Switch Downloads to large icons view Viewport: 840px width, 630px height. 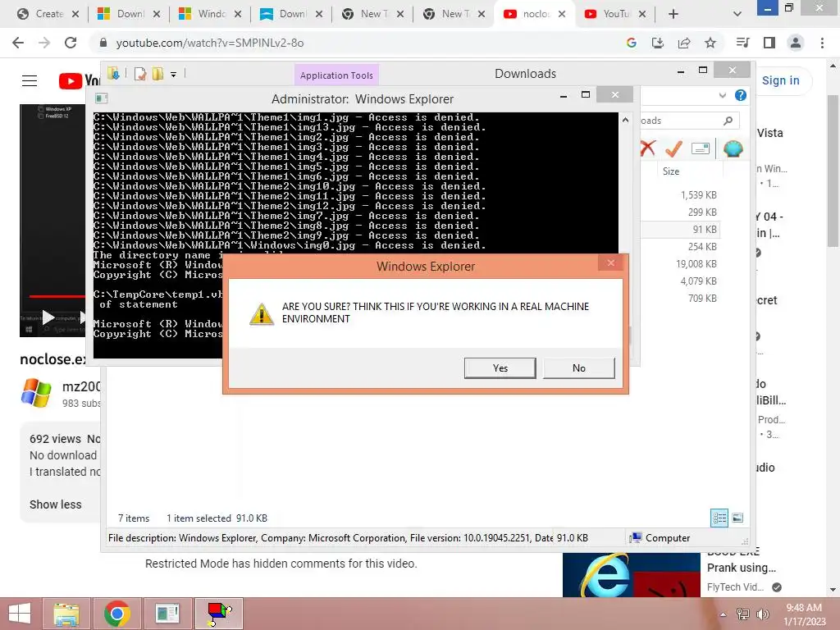pyautogui.click(x=737, y=518)
